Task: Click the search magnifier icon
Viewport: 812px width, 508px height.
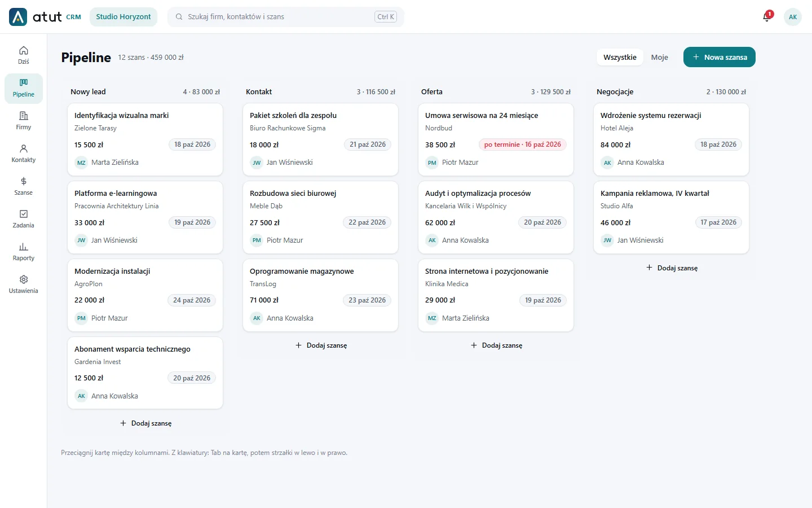Action: click(179, 17)
